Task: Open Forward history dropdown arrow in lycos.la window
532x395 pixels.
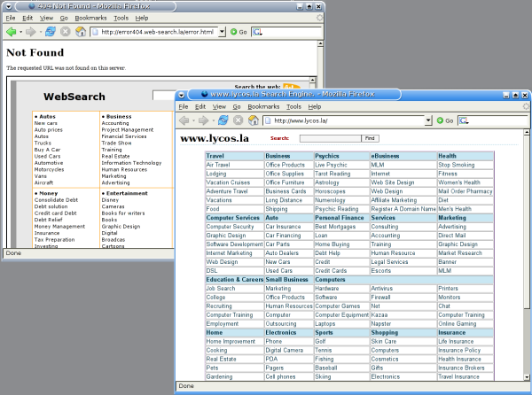Action: 213,120
